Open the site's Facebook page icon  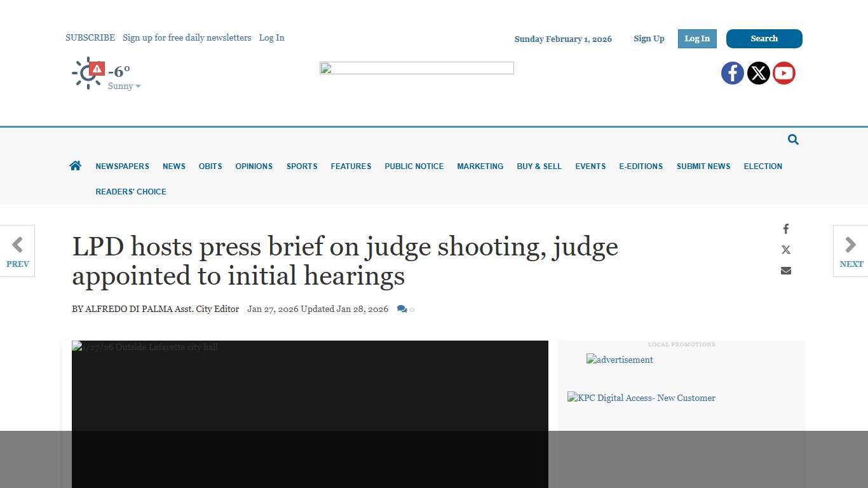732,72
